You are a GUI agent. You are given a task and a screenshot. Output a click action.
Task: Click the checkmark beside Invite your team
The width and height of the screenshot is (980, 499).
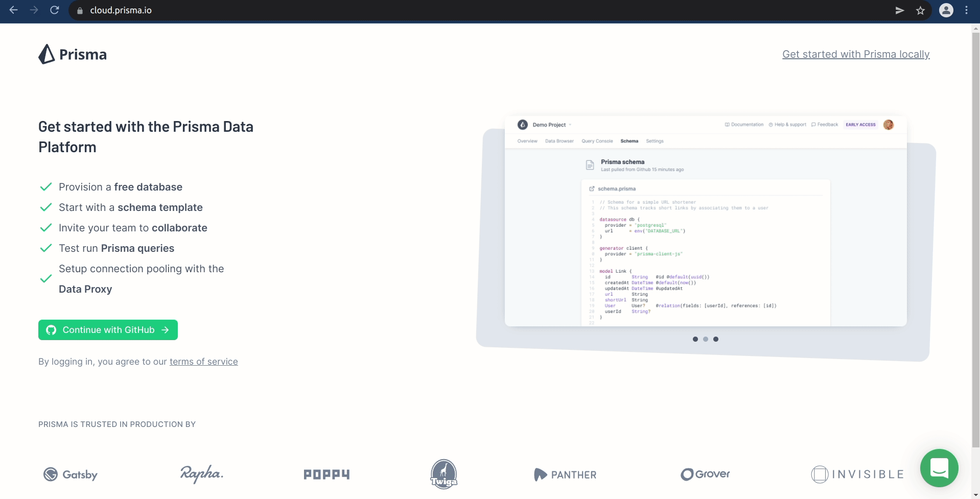click(46, 228)
